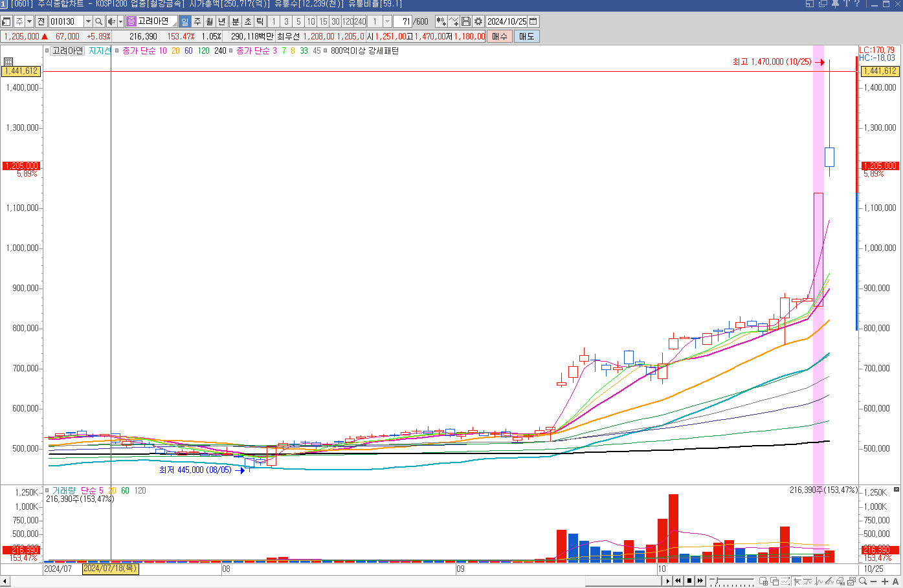
Task: Click the small grid icon above 1,441,612 label
Action: (x=8, y=61)
